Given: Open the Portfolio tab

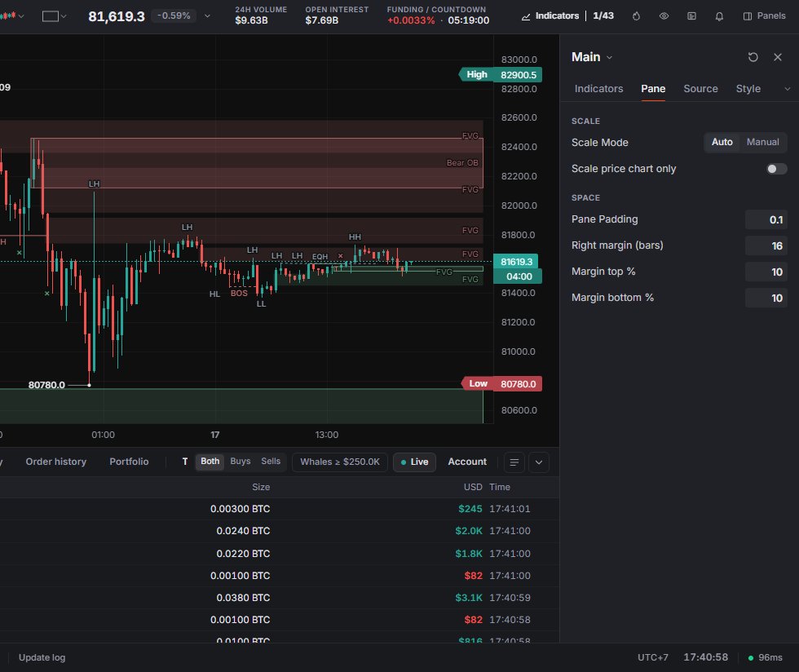Looking at the screenshot, I should click(129, 462).
